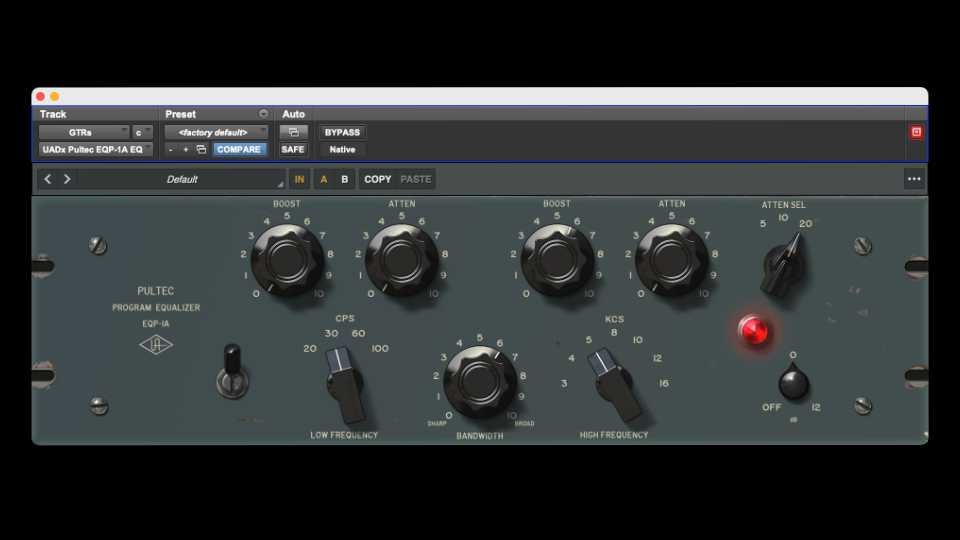Open the GTRs track selector dropdown
This screenshot has width=960, height=540.
pyautogui.click(x=84, y=132)
